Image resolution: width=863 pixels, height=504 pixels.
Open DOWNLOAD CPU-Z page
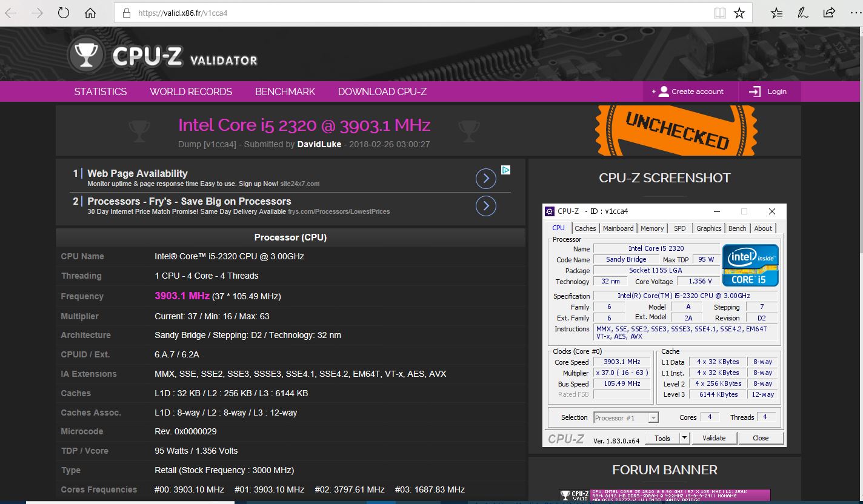tap(382, 91)
